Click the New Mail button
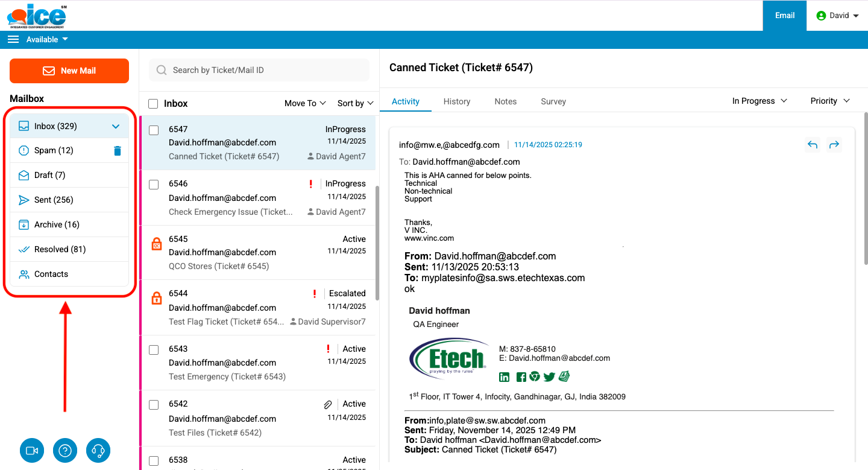 coord(69,71)
